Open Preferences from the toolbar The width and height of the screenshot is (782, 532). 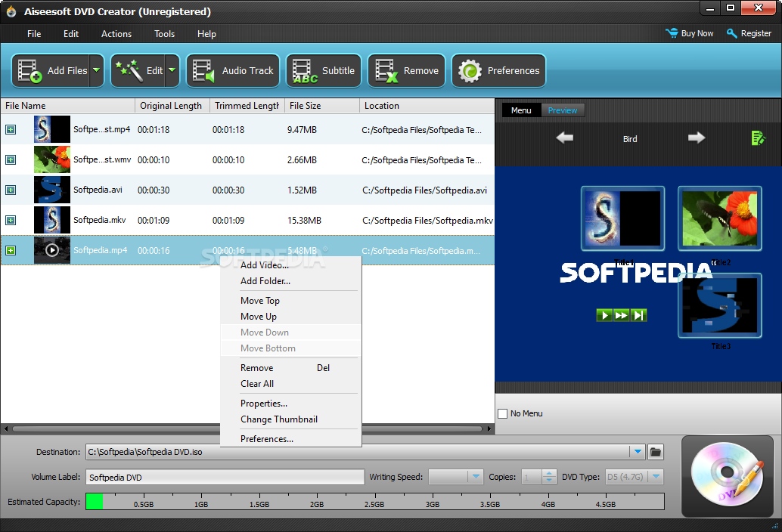[x=498, y=71]
